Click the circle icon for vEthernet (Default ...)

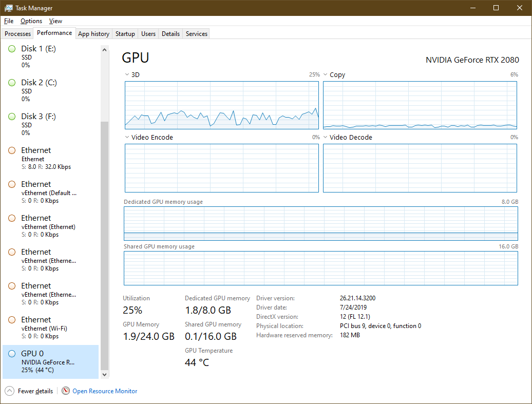(12, 184)
